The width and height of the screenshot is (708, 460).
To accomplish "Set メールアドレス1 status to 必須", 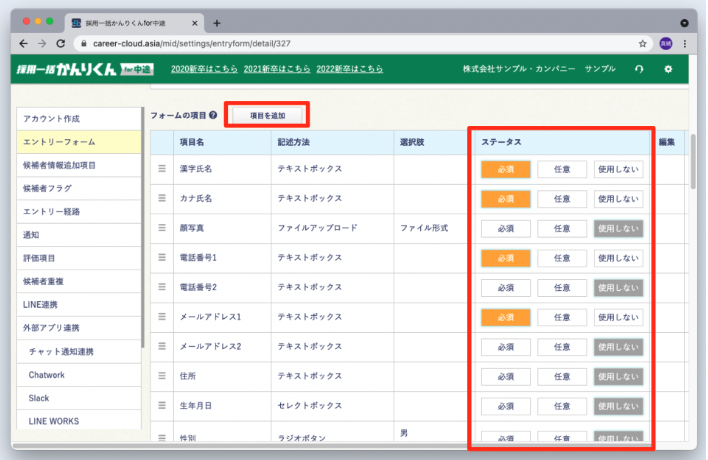I will point(506,317).
